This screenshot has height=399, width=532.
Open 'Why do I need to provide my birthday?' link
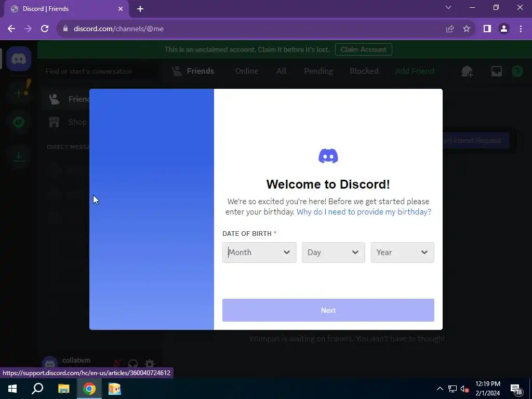click(364, 212)
